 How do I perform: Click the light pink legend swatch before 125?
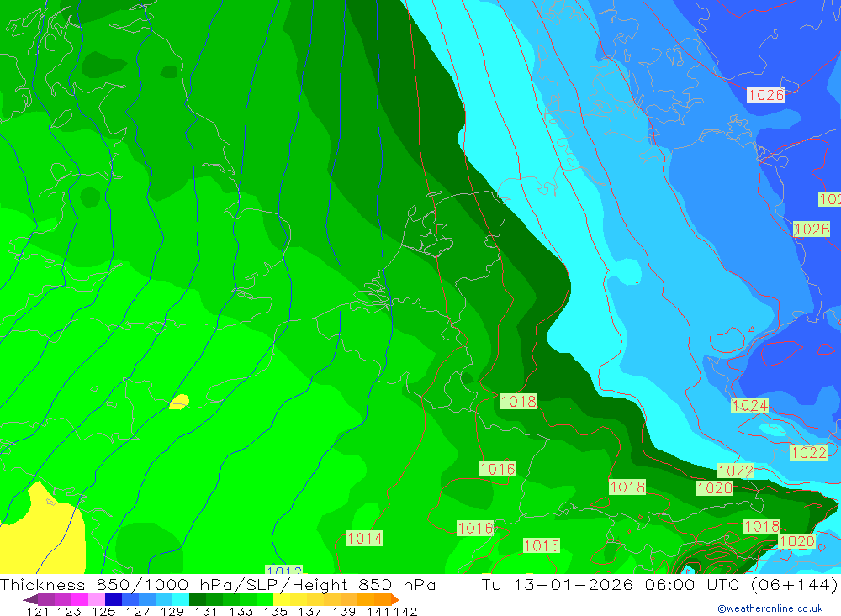click(97, 599)
